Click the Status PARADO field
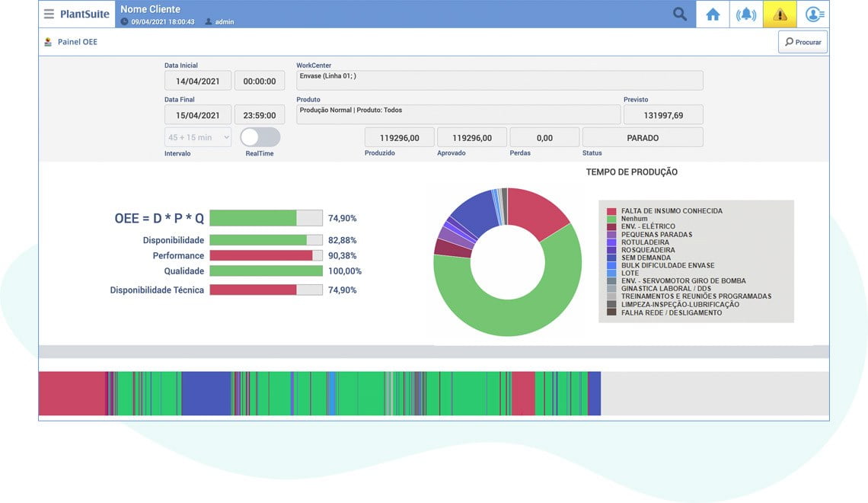 point(643,137)
